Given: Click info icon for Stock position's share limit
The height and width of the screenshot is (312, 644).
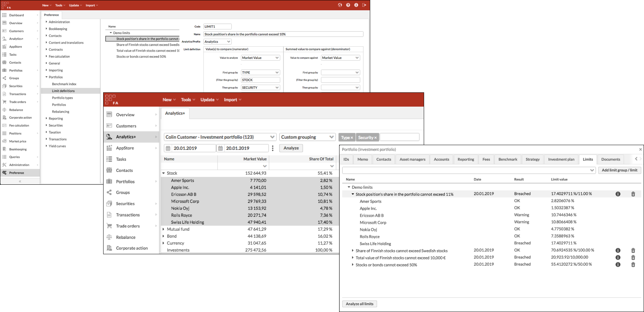Looking at the screenshot, I should (618, 194).
